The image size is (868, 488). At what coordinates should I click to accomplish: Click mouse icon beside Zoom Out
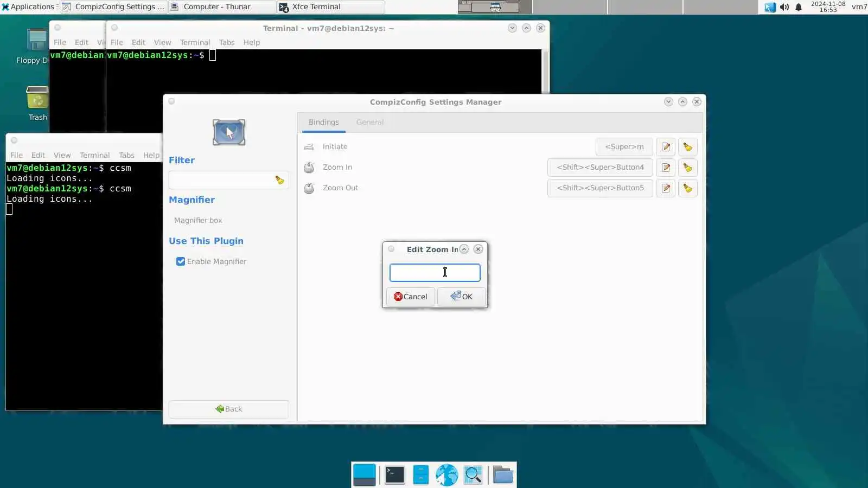(309, 188)
